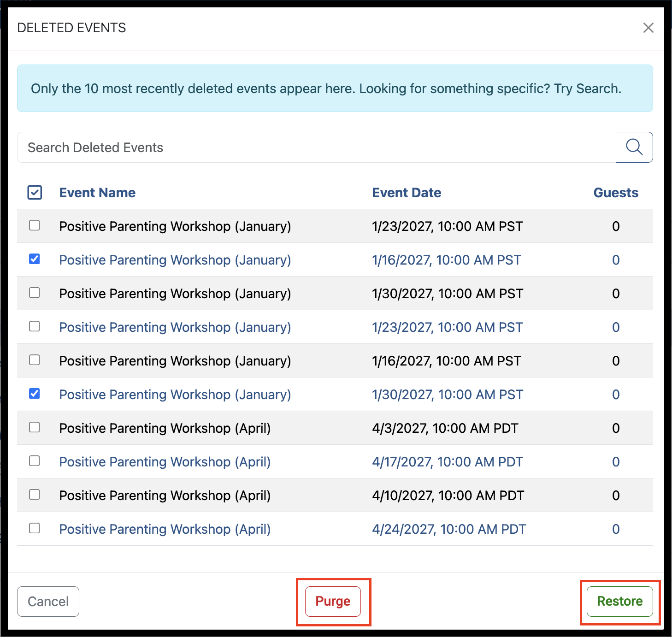Image resolution: width=672 pixels, height=637 pixels.
Task: Purge the selected deleted events
Action: click(x=333, y=602)
